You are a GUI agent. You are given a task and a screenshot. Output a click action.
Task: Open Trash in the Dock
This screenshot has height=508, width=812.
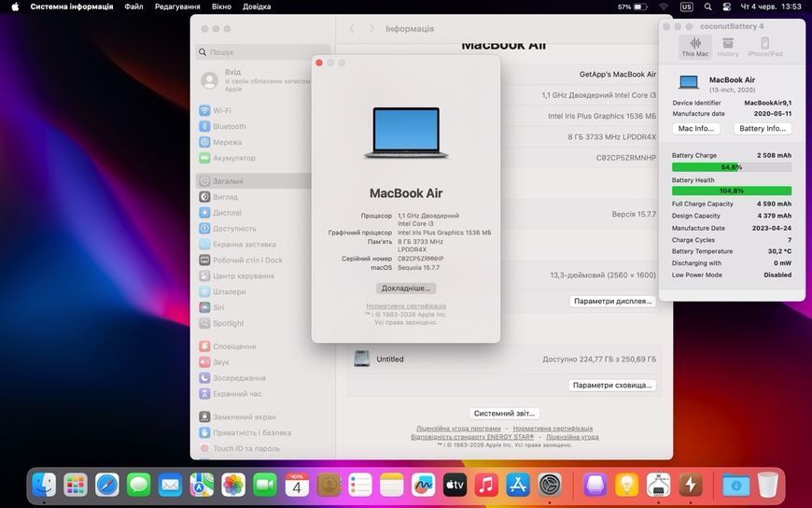pyautogui.click(x=768, y=486)
